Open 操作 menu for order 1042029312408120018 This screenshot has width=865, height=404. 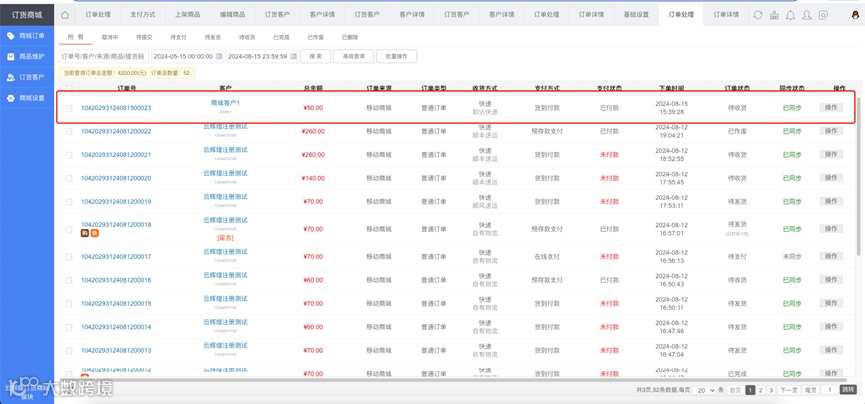click(x=831, y=228)
